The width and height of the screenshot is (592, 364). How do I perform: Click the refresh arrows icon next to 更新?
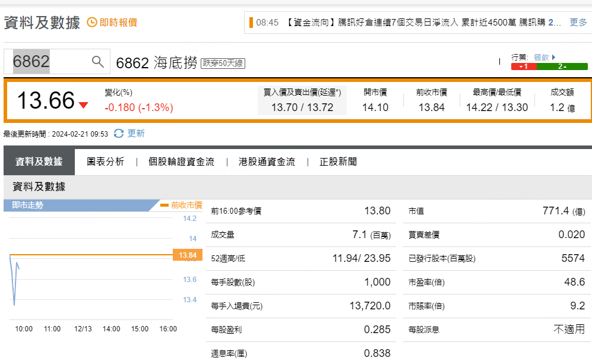119,133
